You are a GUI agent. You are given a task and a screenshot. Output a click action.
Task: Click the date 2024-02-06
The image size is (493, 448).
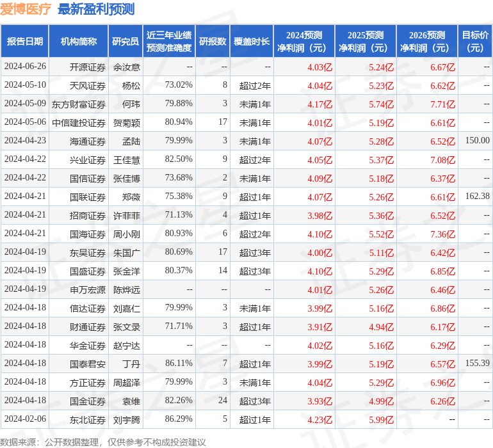pos(25,419)
